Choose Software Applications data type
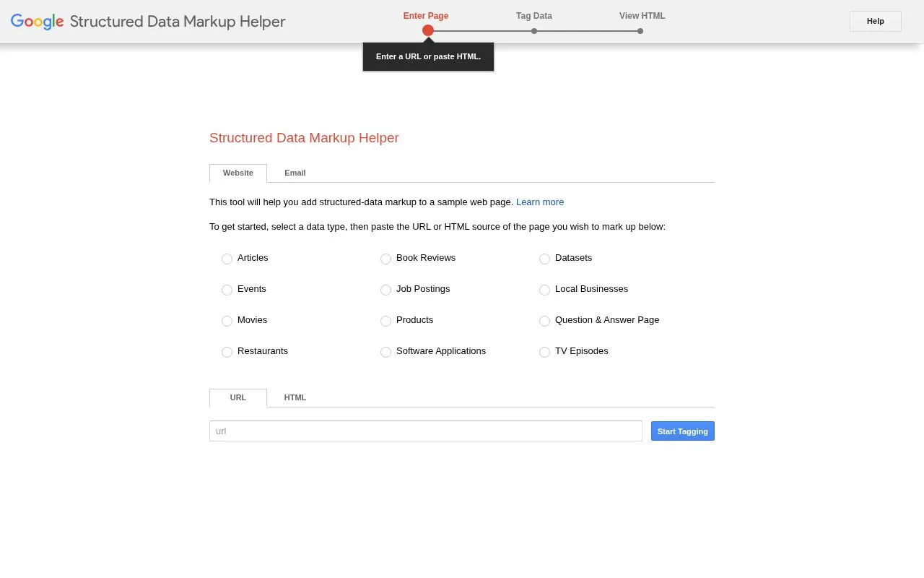This screenshot has width=924, height=578. point(385,352)
